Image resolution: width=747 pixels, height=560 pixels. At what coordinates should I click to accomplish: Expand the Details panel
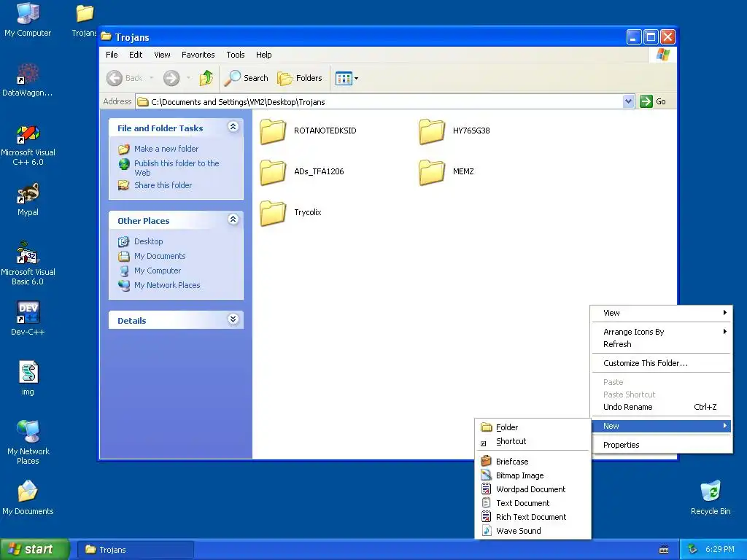pyautogui.click(x=233, y=319)
